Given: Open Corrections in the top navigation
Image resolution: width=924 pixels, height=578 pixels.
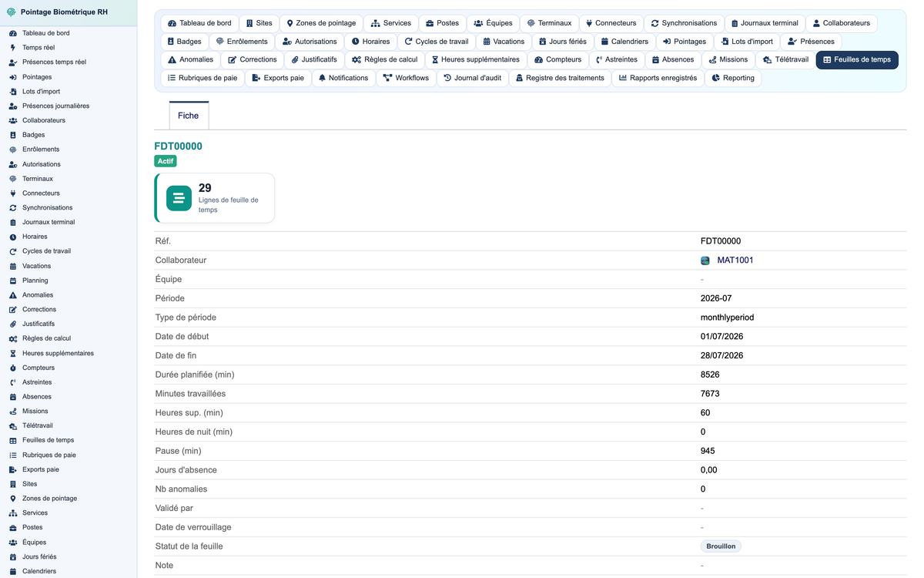Looking at the screenshot, I should pyautogui.click(x=252, y=59).
